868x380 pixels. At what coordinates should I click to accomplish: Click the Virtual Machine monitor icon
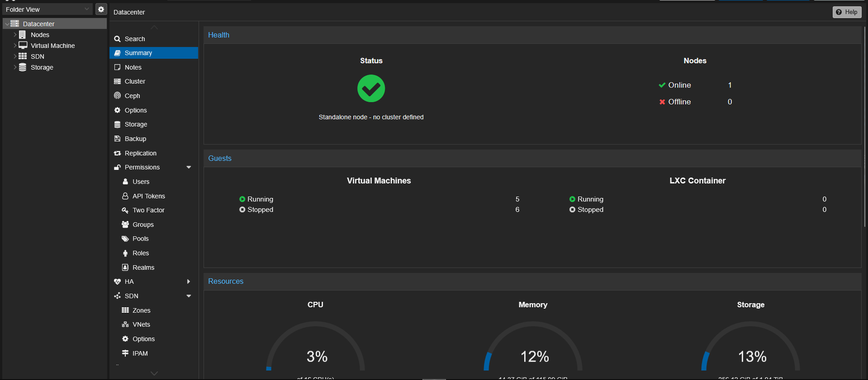(23, 45)
